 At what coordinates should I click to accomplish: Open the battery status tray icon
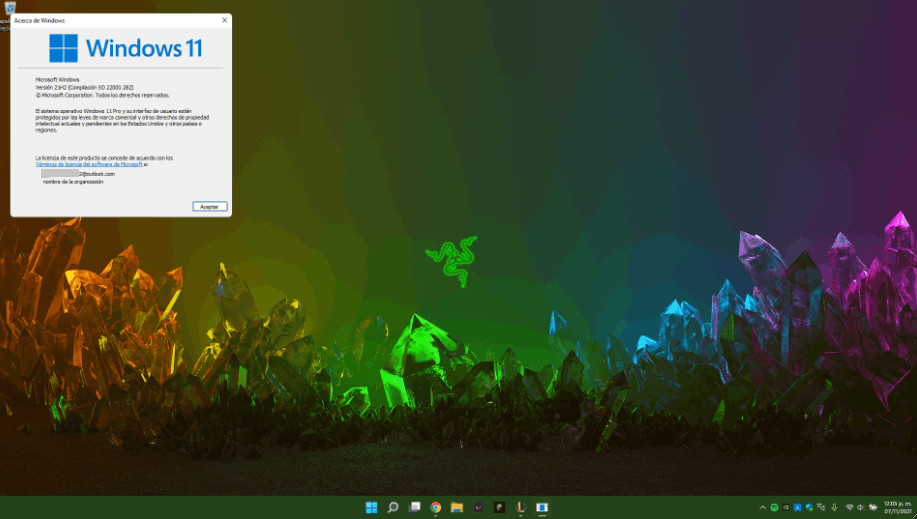pyautogui.click(x=873, y=507)
